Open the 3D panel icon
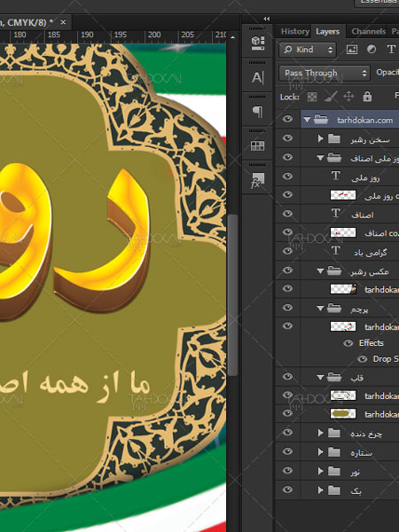The image size is (399, 532). (257, 43)
